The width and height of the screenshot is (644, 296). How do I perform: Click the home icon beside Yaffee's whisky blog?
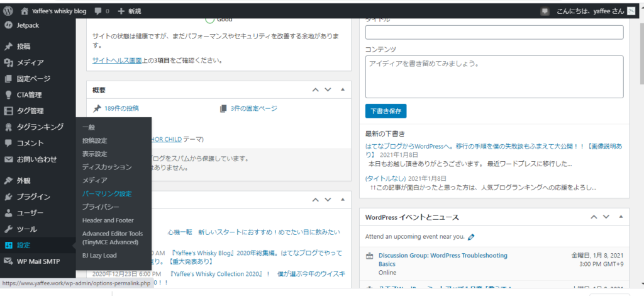[x=25, y=11]
